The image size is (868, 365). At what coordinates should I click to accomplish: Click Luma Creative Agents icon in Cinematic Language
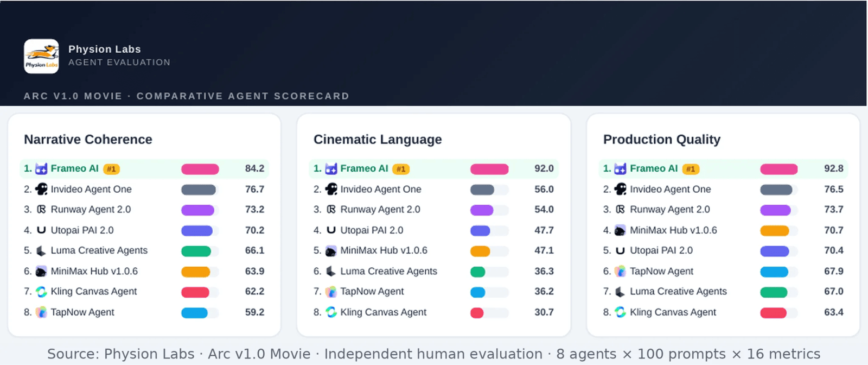[x=331, y=271]
